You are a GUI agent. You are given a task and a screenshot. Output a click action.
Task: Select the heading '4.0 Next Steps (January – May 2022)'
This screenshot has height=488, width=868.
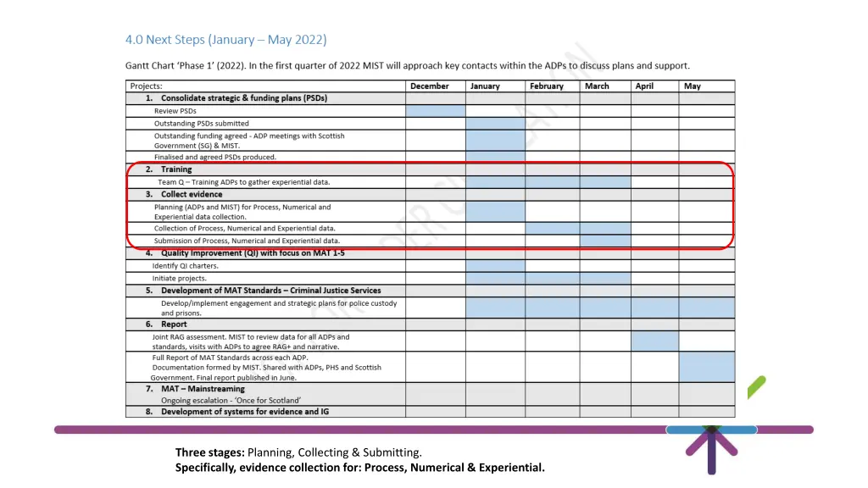(225, 40)
